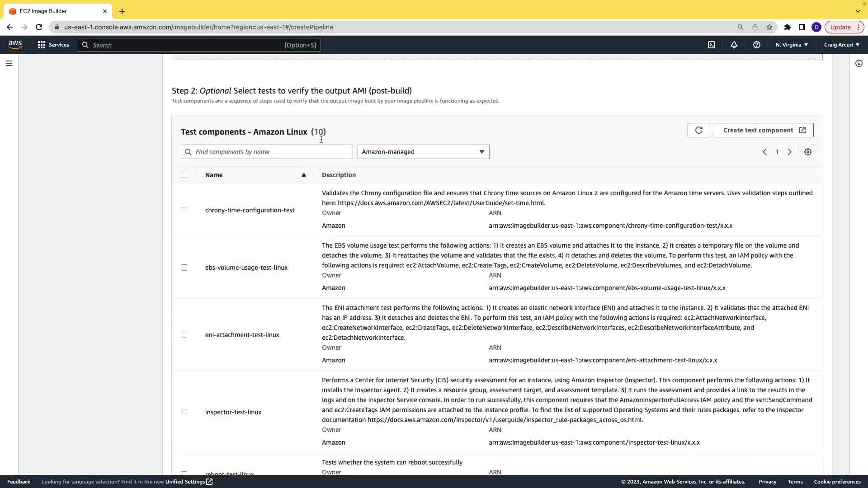This screenshot has width=868, height=488.
Task: Open table preferences gear icon
Action: [x=808, y=152]
